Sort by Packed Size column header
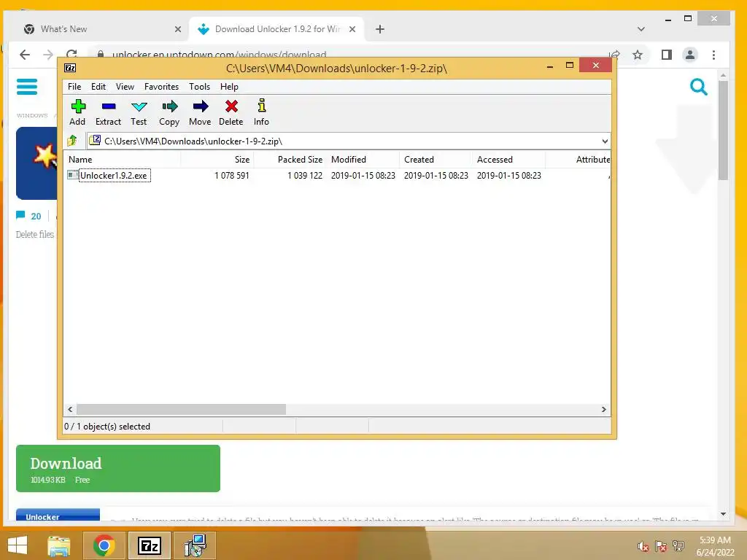Screen dimensions: 747x560 click(x=290, y=160)
